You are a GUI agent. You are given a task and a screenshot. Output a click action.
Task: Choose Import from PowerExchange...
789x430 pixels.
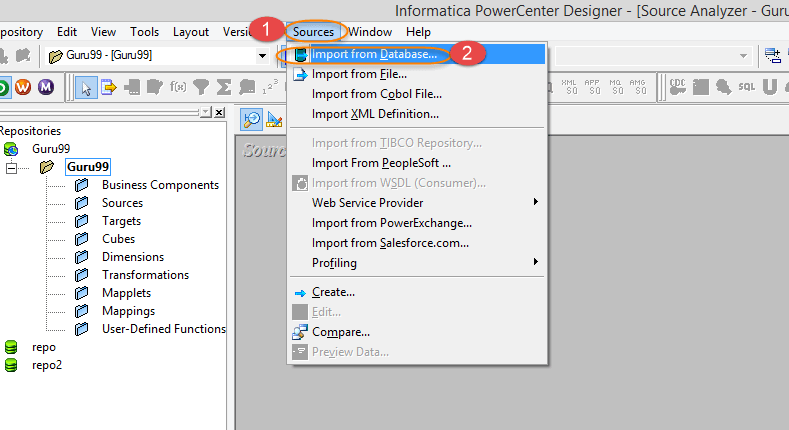[418, 223]
